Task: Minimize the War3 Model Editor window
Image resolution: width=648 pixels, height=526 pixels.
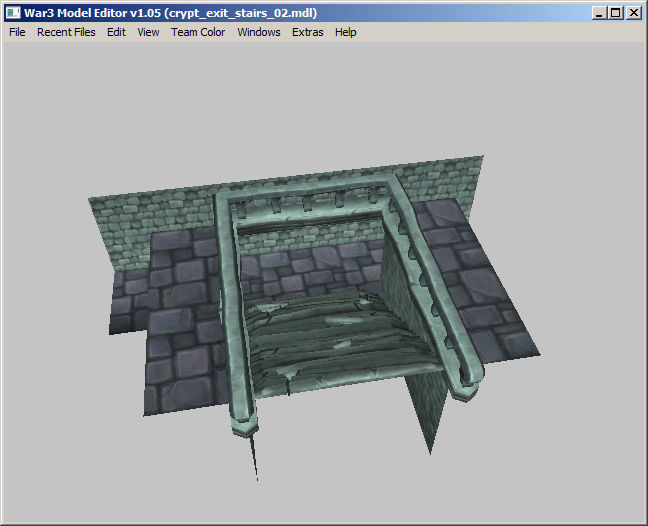Action: [599, 13]
